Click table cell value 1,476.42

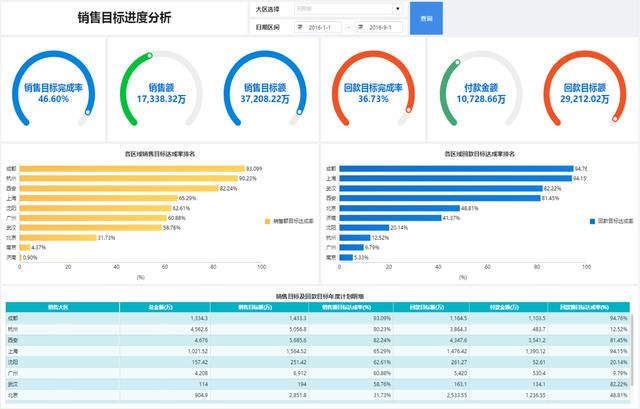point(457,351)
